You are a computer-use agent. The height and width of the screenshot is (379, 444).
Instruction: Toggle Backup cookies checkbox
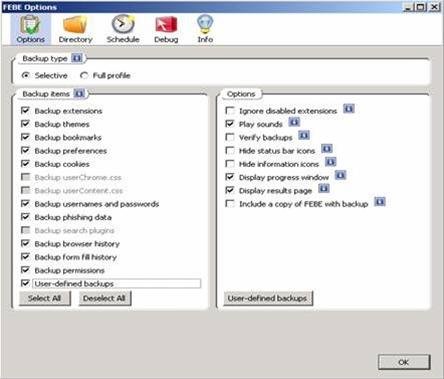25,164
